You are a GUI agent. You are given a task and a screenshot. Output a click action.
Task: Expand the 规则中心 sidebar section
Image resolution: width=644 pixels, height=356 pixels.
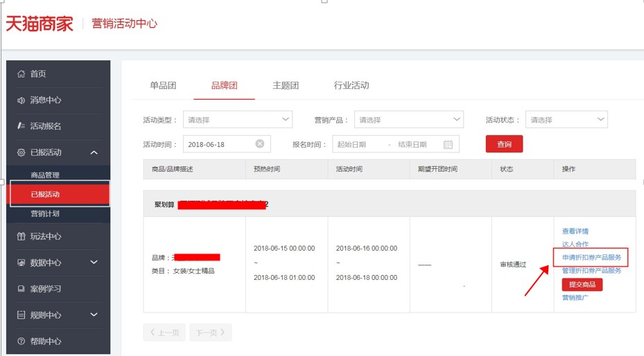pos(94,315)
